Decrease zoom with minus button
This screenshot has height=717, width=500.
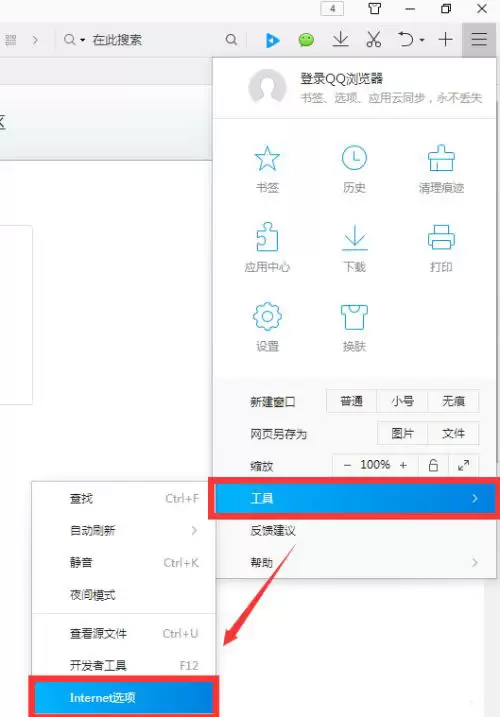click(x=347, y=465)
